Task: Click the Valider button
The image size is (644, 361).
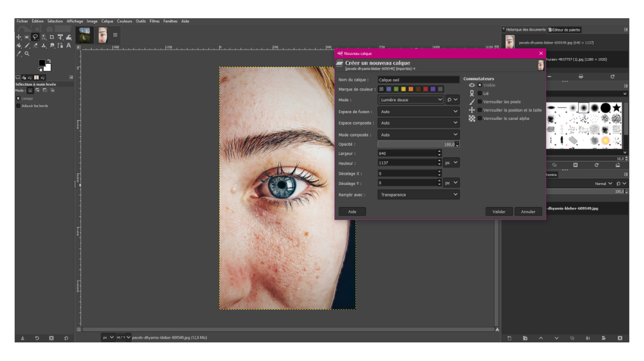Action: (x=499, y=211)
